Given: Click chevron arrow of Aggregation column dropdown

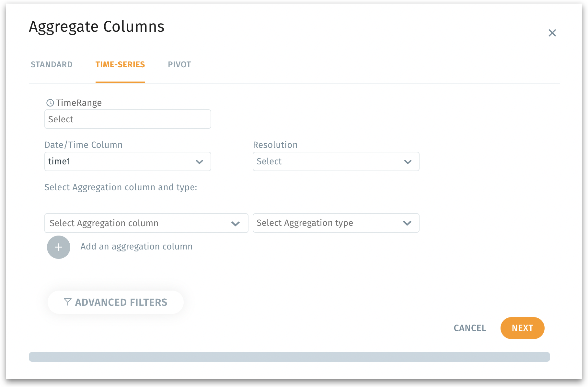Looking at the screenshot, I should (236, 224).
